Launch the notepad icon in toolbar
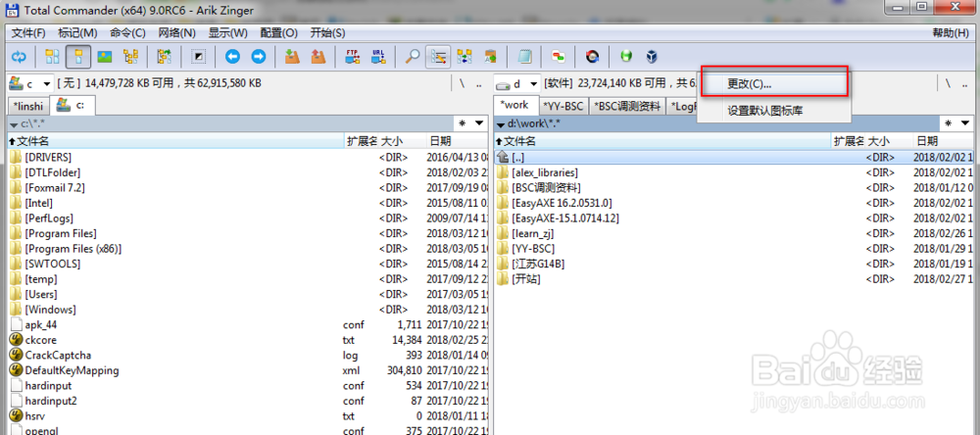This screenshot has width=980, height=435. click(524, 58)
